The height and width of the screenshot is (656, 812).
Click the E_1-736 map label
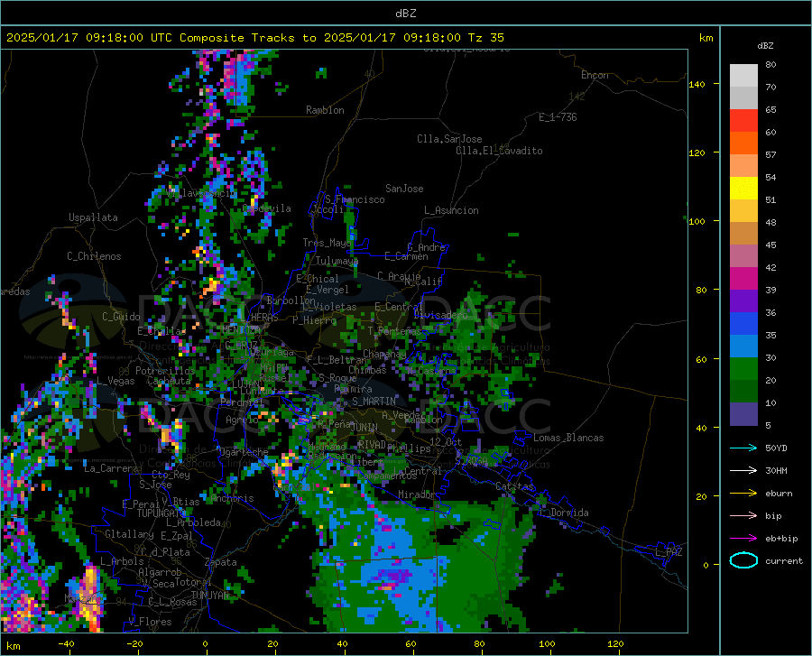click(x=558, y=117)
